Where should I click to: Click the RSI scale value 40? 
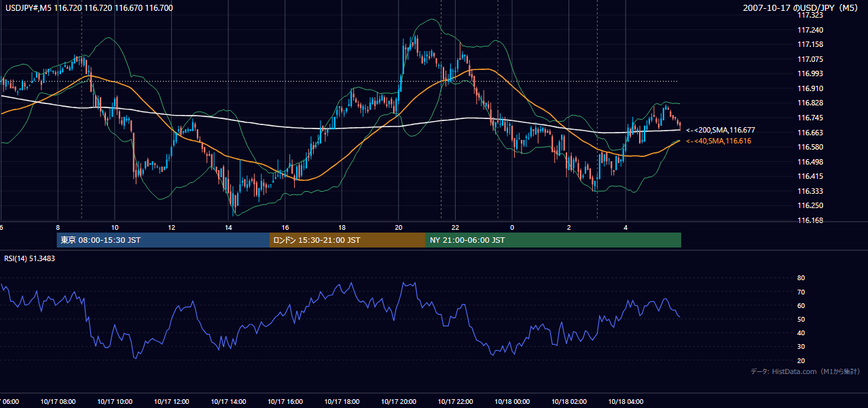tap(801, 333)
